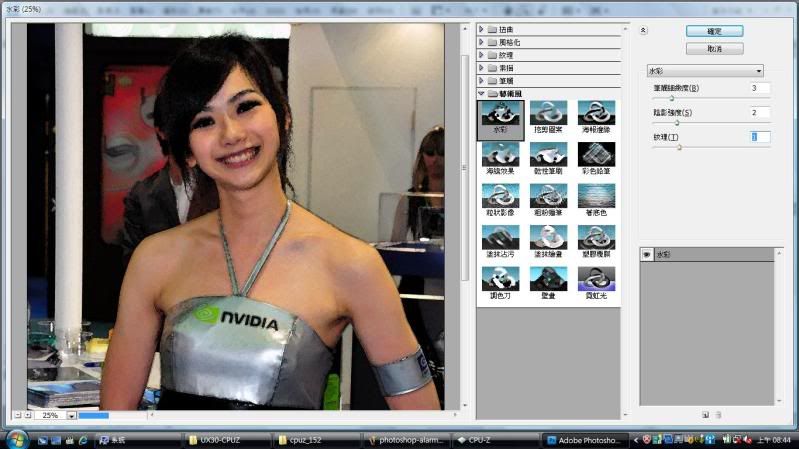Pick the 塑膠覆膜 Plastic Wrap filter thumbnail
This screenshot has width=799, height=449.
tap(596, 237)
